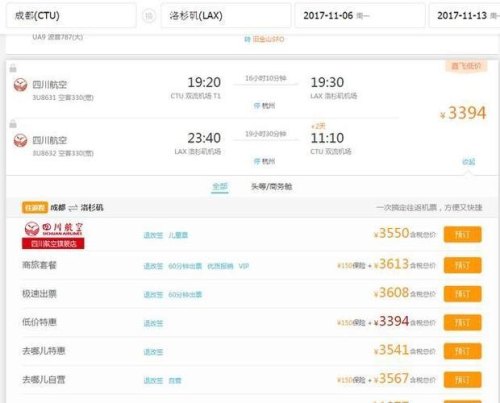Book the 商旅套餐 fare at ¥3613
The image size is (500, 403).
click(462, 265)
